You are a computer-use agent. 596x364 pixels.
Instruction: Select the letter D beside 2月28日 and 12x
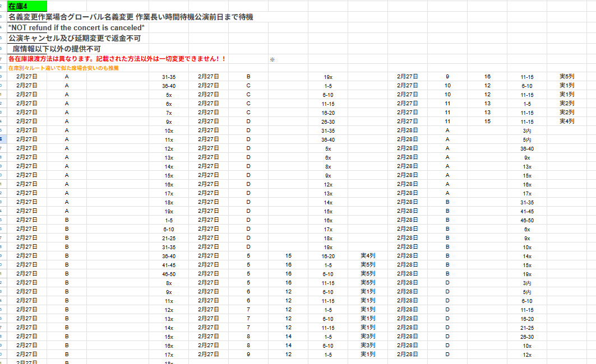(447, 354)
